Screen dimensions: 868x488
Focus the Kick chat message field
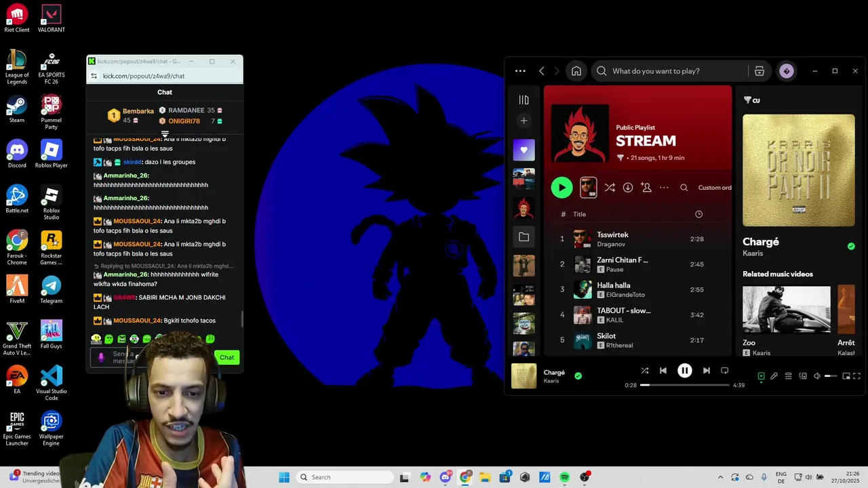point(153,357)
